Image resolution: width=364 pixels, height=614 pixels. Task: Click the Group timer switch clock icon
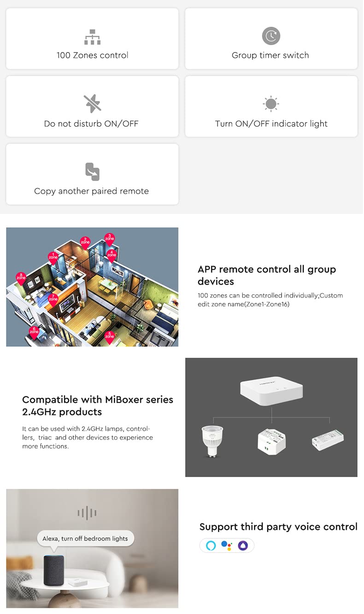coord(271,36)
